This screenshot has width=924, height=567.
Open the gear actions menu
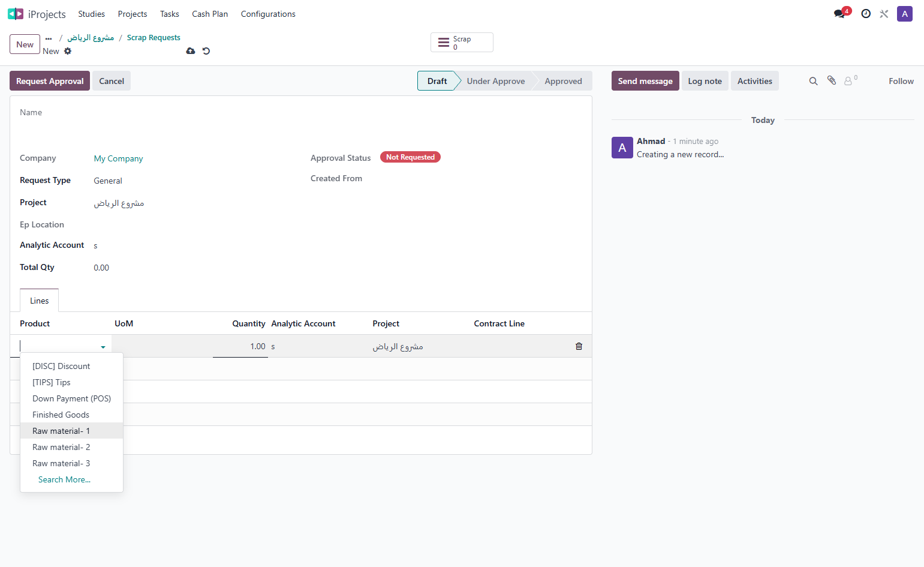click(x=68, y=51)
